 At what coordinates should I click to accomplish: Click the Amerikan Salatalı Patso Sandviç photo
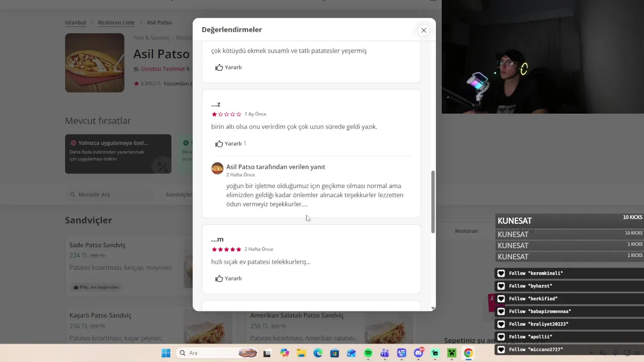(x=388, y=328)
